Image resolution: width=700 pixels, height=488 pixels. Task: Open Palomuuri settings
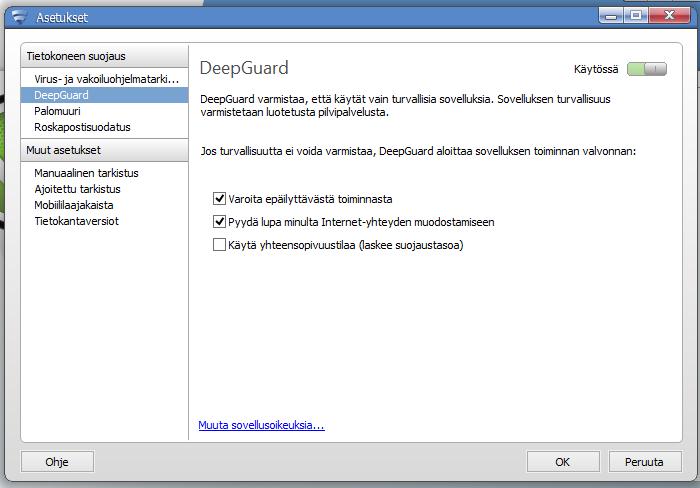[104, 111]
